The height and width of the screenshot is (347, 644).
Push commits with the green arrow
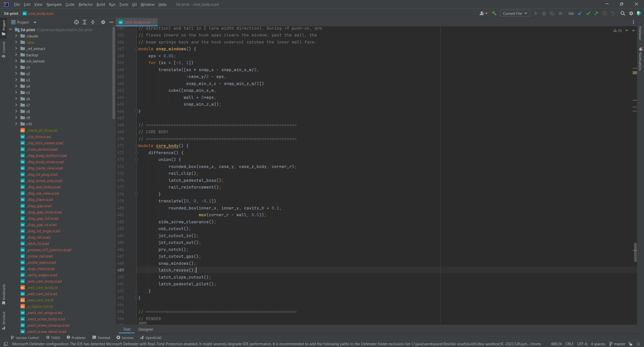click(596, 13)
